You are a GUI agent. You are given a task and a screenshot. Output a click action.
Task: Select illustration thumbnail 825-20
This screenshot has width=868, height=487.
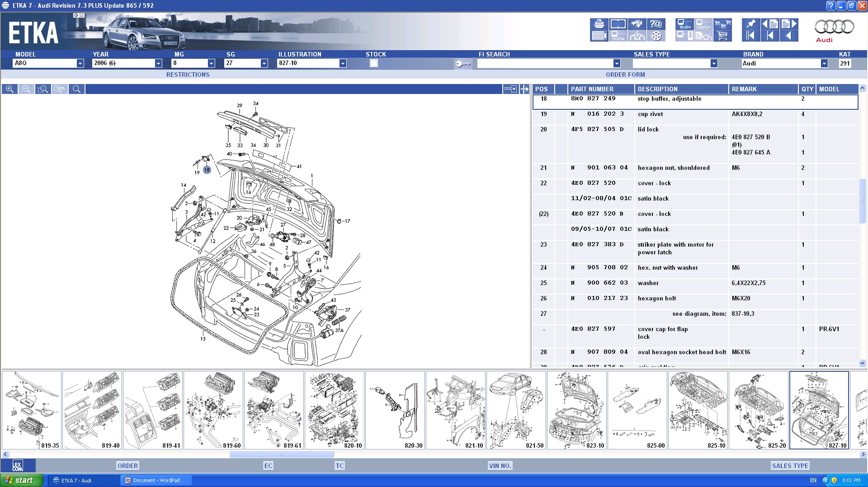[x=759, y=410]
